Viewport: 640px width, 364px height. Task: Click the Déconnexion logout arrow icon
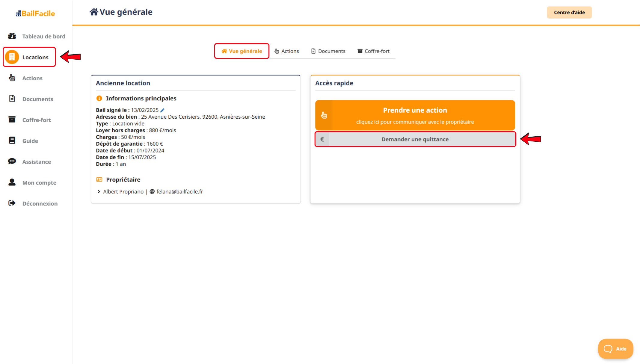[x=12, y=203]
